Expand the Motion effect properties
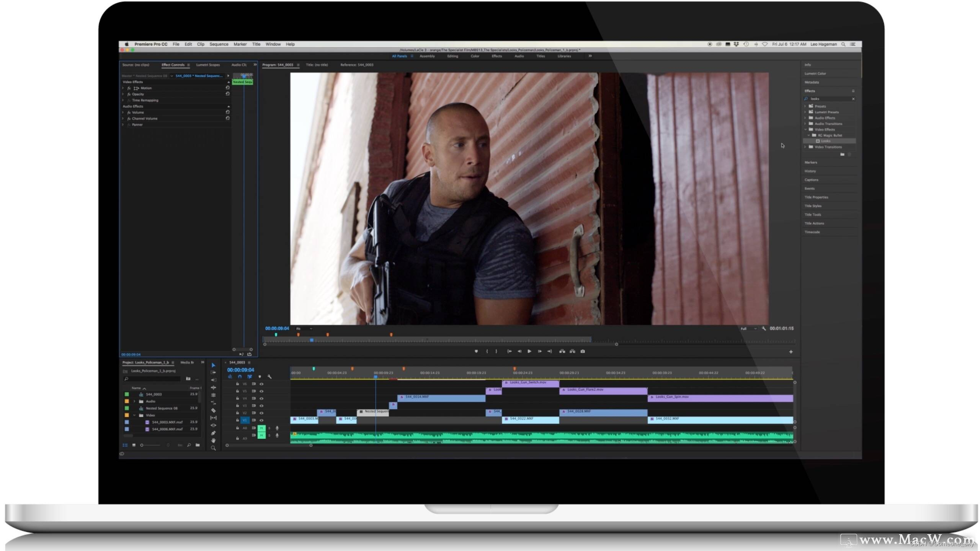The width and height of the screenshot is (980, 551). coord(123,88)
